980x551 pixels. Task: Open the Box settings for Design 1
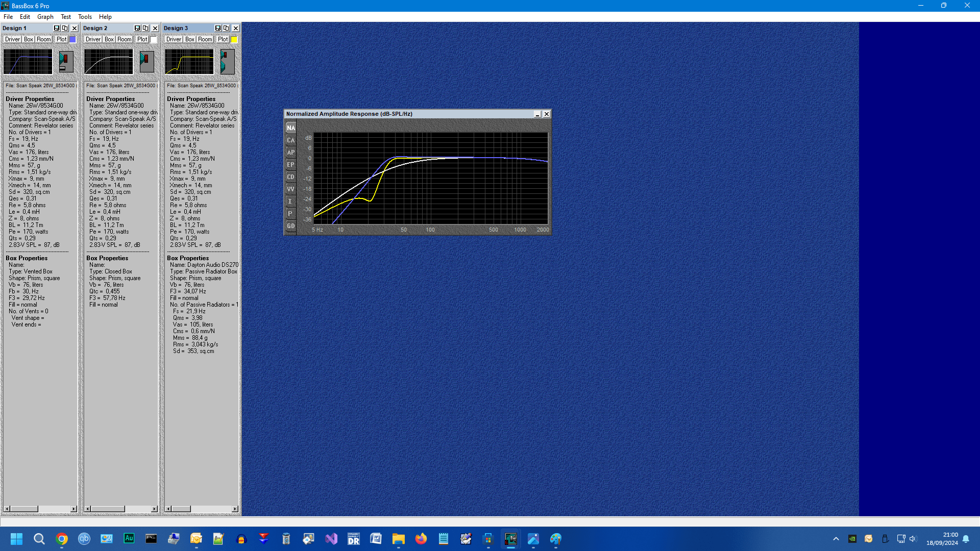pos(29,39)
